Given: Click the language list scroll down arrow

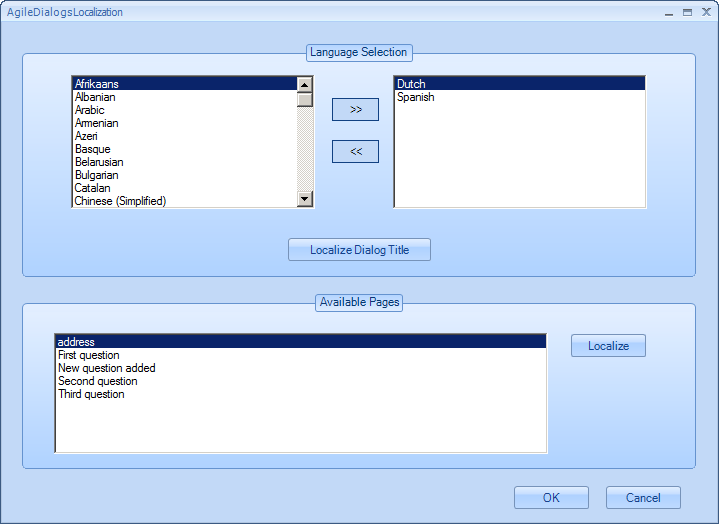Looking at the screenshot, I should [305, 199].
